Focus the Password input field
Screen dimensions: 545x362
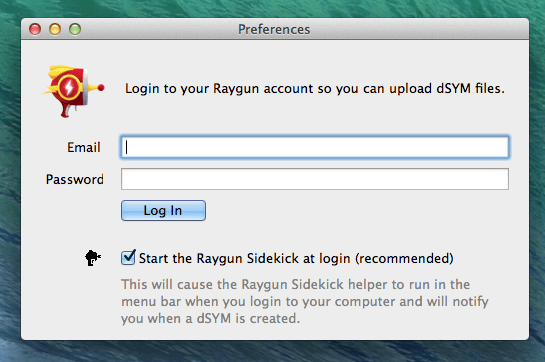[315, 179]
